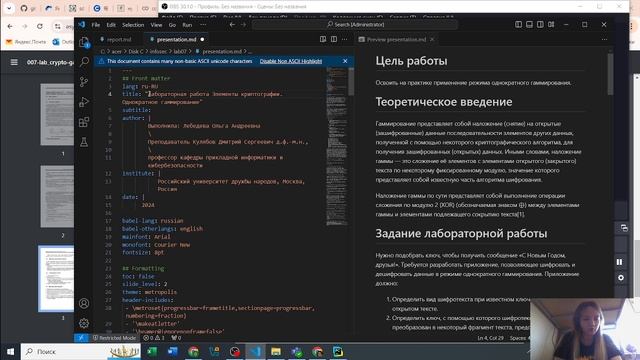Image resolution: width=640 pixels, height=360 pixels.
Task: Split the editor right
Action: coord(334,39)
